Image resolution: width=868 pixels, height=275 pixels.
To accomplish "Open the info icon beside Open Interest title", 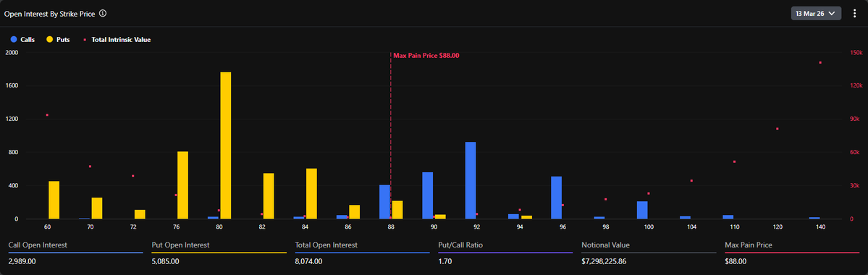I will pos(102,13).
